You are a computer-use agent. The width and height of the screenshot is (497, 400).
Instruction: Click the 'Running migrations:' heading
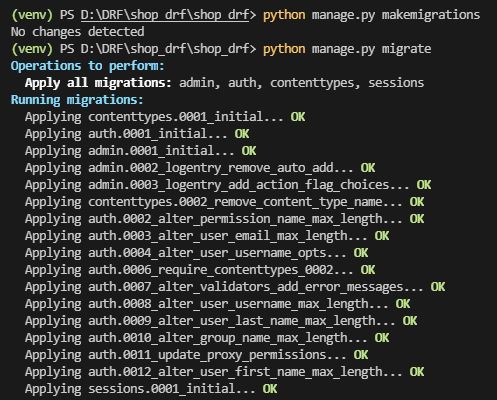[77, 100]
